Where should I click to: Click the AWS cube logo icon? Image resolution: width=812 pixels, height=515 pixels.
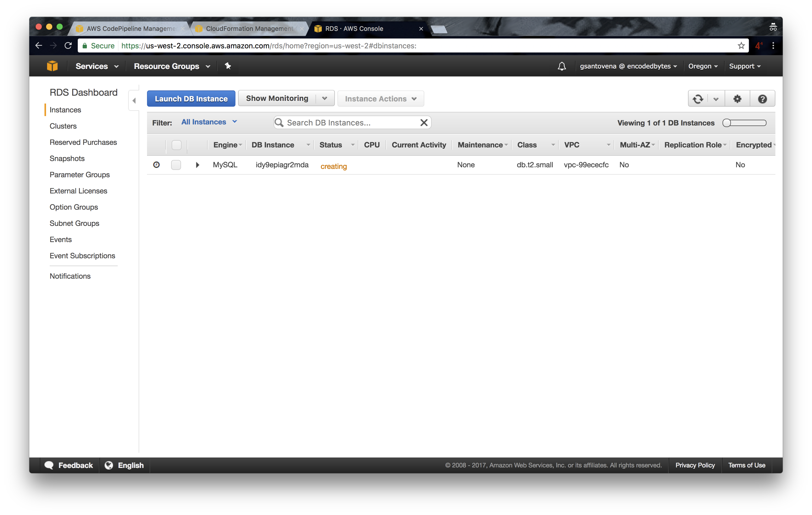(x=52, y=66)
